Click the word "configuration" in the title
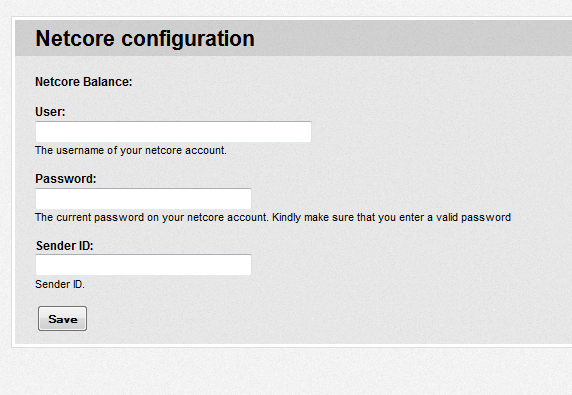This screenshot has height=395, width=572. pyautogui.click(x=188, y=39)
